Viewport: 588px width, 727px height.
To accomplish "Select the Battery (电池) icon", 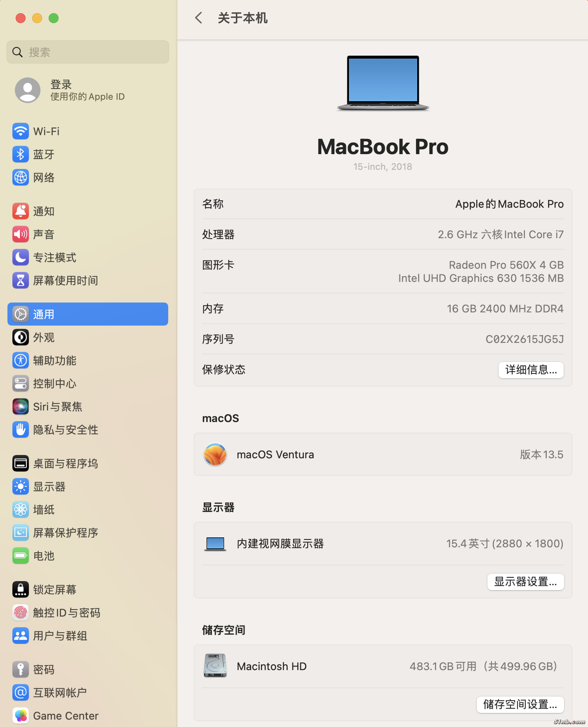I will 21,556.
